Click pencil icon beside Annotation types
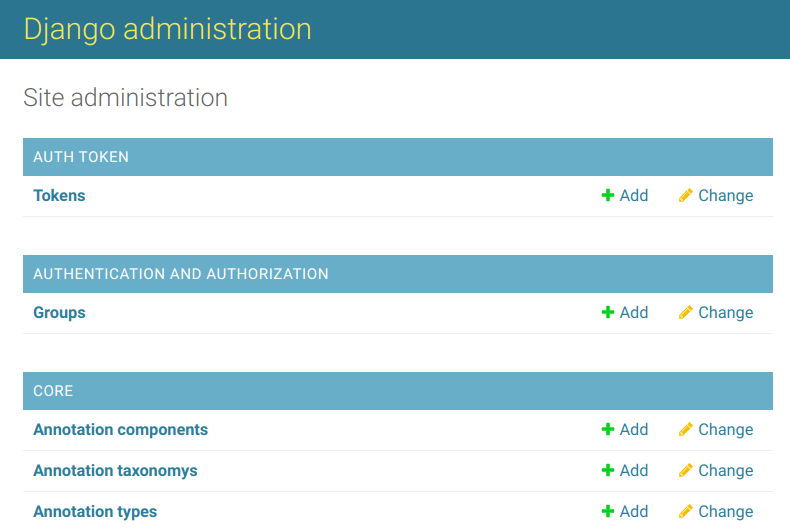Image resolution: width=790 pixels, height=529 pixels. (685, 512)
